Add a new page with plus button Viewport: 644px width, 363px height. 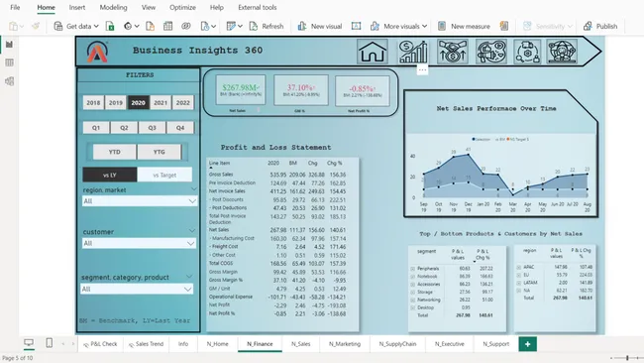tap(528, 344)
